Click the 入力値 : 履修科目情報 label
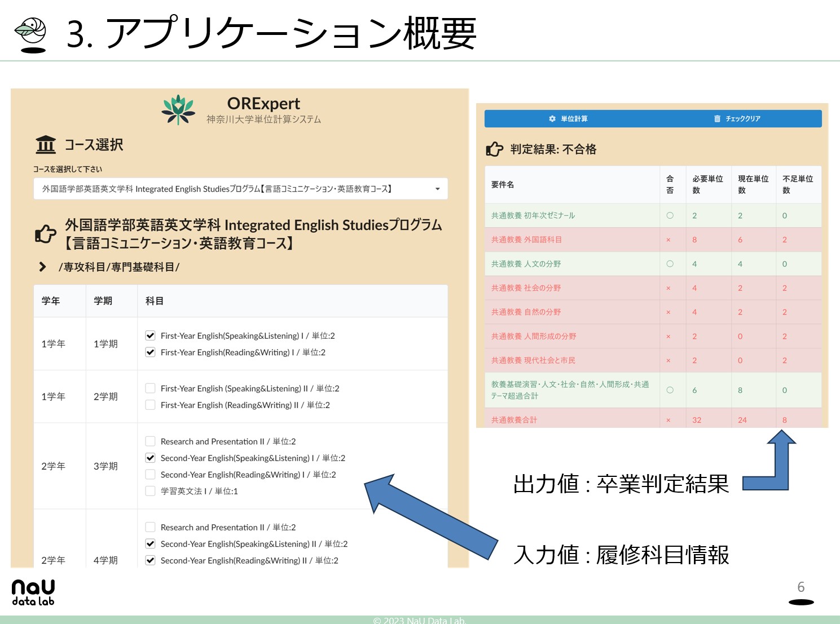The height and width of the screenshot is (624, 840). click(x=621, y=555)
